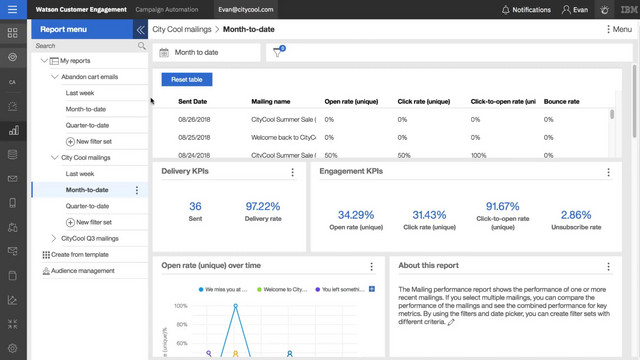Open the Month to date date picker
This screenshot has width=640, height=360.
click(x=207, y=52)
